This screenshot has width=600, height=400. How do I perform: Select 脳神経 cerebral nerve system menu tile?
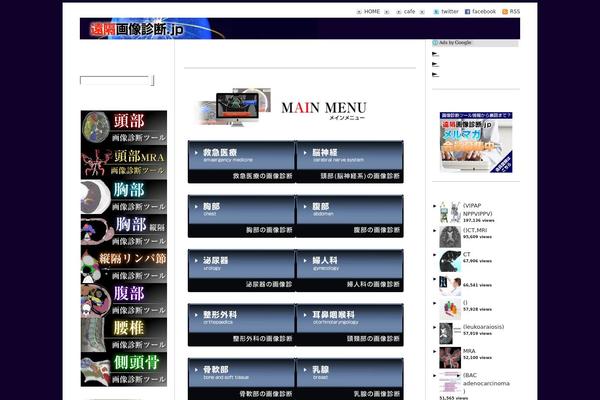350,162
